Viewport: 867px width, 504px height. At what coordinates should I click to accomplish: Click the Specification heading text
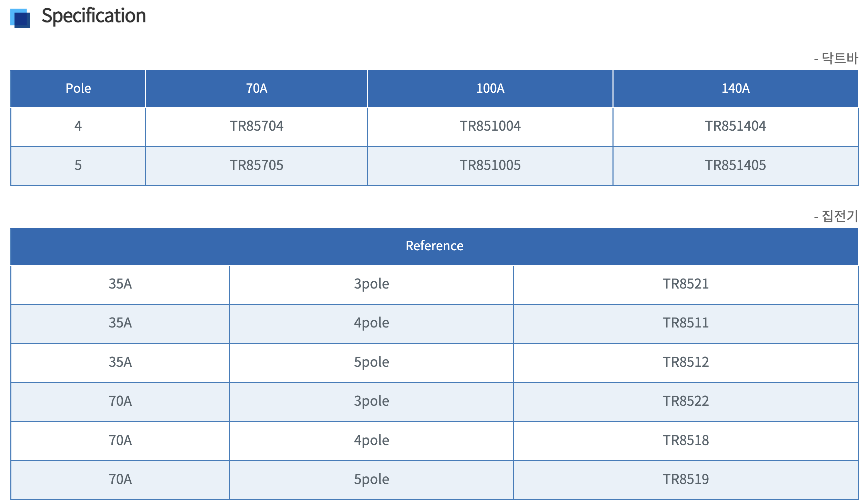[x=93, y=16]
